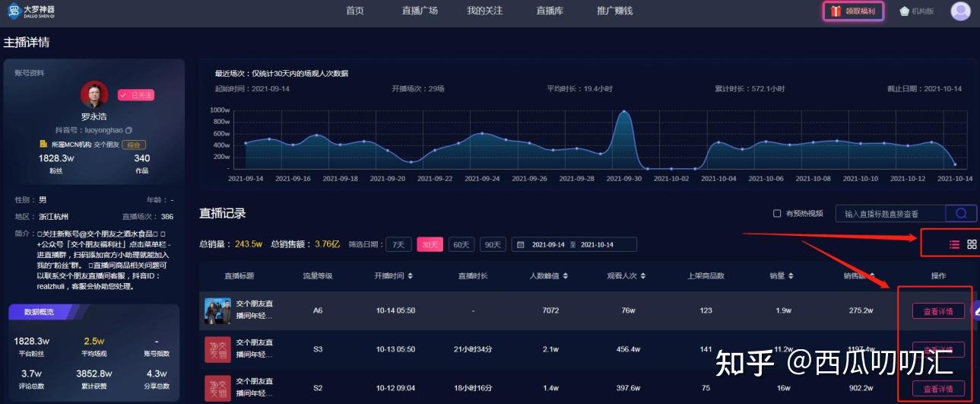The width and height of the screenshot is (980, 404).
Task: Click the 3852.8w 累计获赞 value
Action: point(94,374)
